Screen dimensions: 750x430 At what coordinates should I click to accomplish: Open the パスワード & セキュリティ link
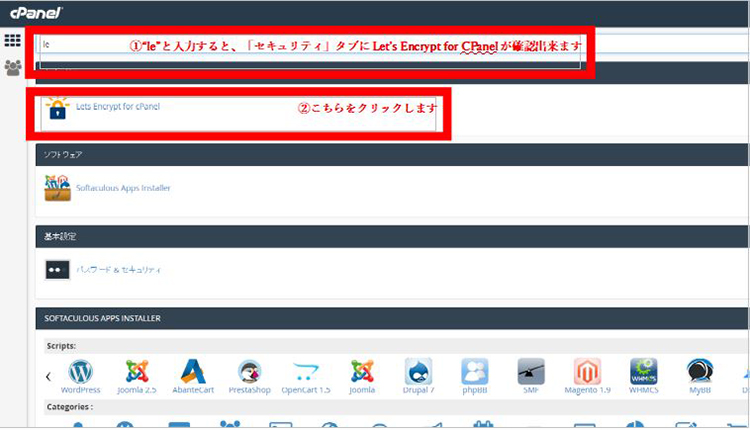[118, 270]
